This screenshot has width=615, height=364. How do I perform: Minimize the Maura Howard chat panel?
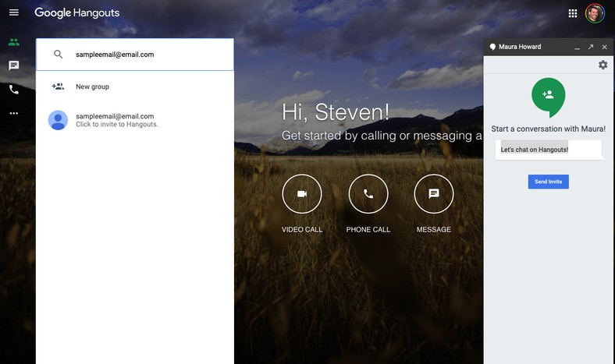577,47
